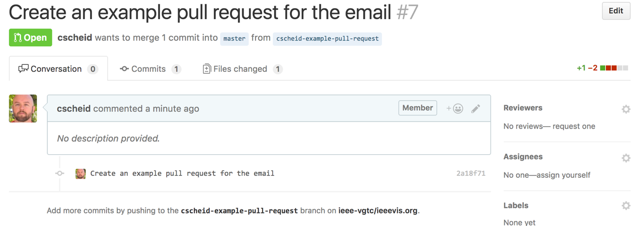The height and width of the screenshot is (226, 644).
Task: Open the Labels gear settings
Action: point(626,205)
